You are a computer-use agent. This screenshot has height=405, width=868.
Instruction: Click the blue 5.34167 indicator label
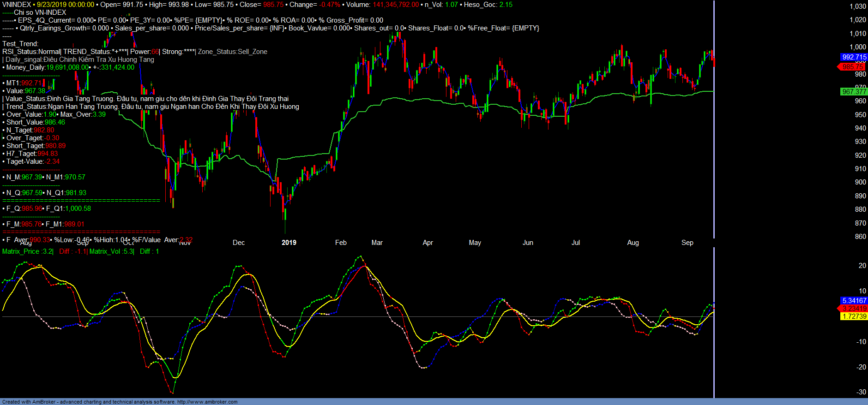point(854,301)
